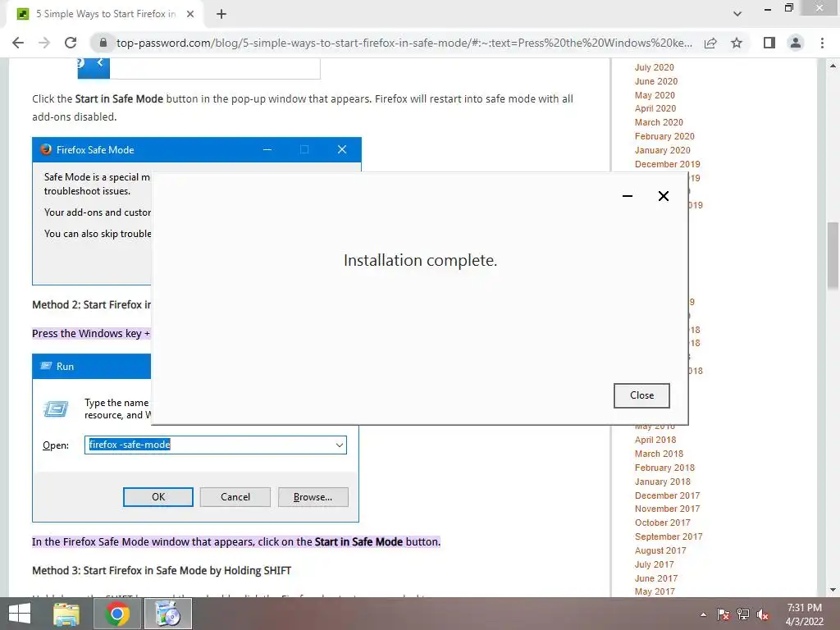Image resolution: width=840 pixels, height=630 pixels.
Task: Open May 2020 archive link
Action: [655, 95]
